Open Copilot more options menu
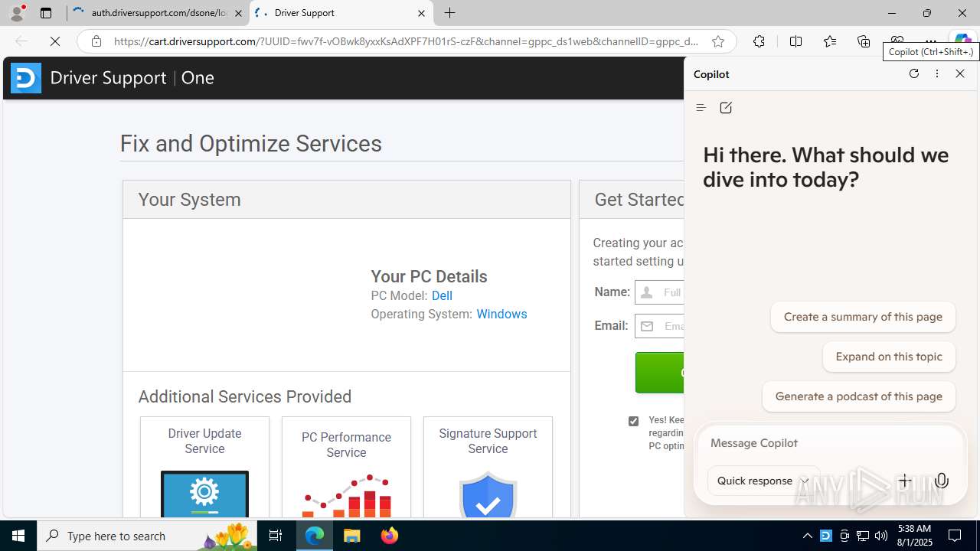Viewport: 980px width, 551px height. tap(936, 73)
